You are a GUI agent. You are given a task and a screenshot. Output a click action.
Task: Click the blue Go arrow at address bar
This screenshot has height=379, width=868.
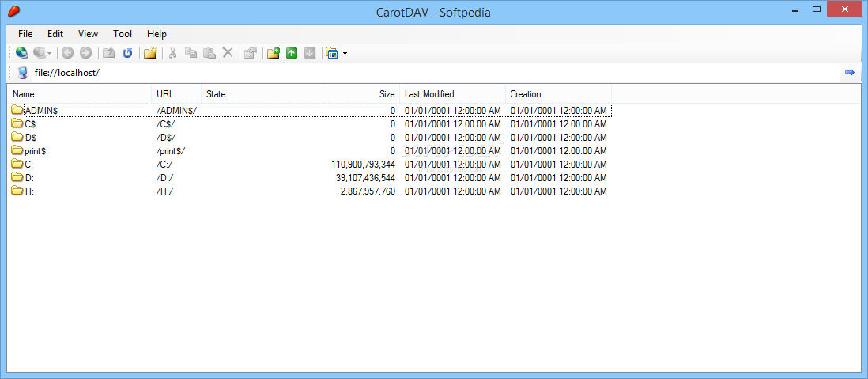850,73
